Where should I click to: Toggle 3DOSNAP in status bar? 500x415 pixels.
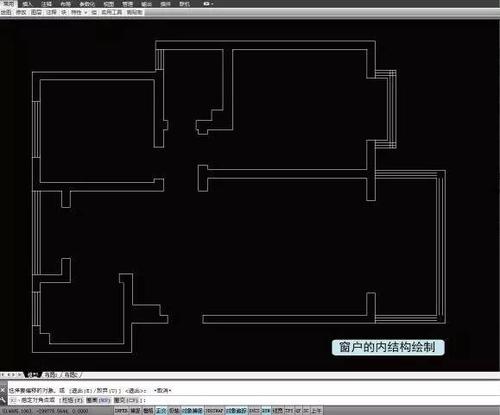coord(214,410)
